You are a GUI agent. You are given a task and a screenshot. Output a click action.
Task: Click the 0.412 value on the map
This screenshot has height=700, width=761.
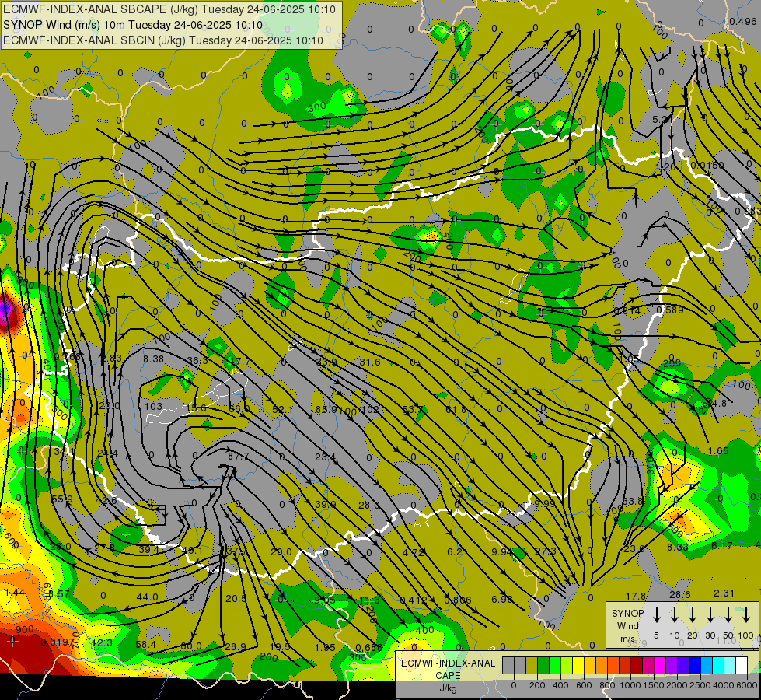pyautogui.click(x=414, y=600)
